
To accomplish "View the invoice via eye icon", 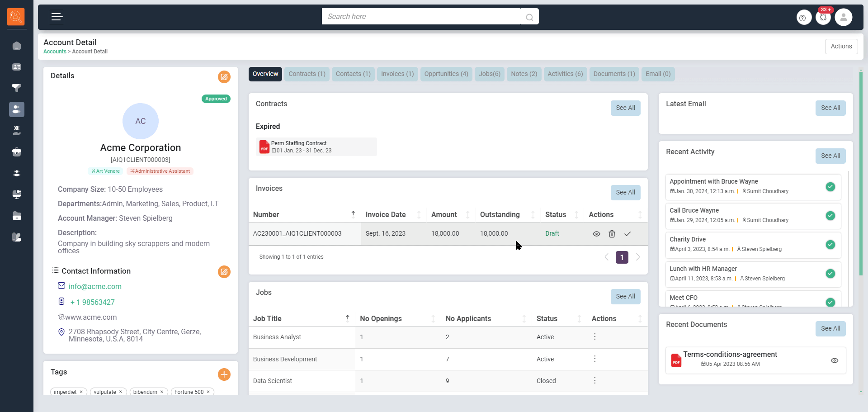I will (596, 234).
